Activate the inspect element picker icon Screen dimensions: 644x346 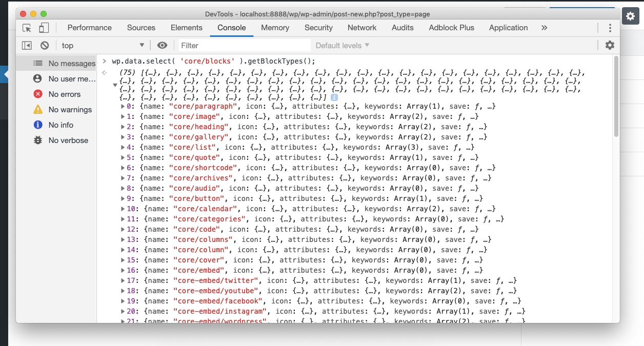coord(27,28)
